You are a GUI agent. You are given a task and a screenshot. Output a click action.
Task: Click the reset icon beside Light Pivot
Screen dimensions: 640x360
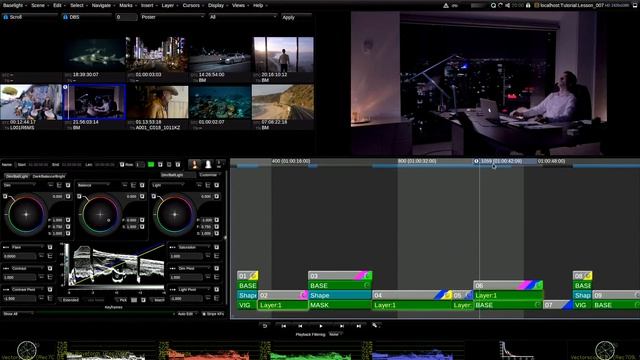click(x=216, y=290)
